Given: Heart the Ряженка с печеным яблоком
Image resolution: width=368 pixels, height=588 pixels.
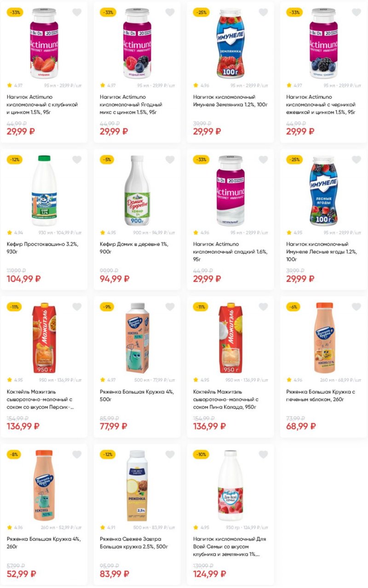Looking at the screenshot, I should point(356,307).
